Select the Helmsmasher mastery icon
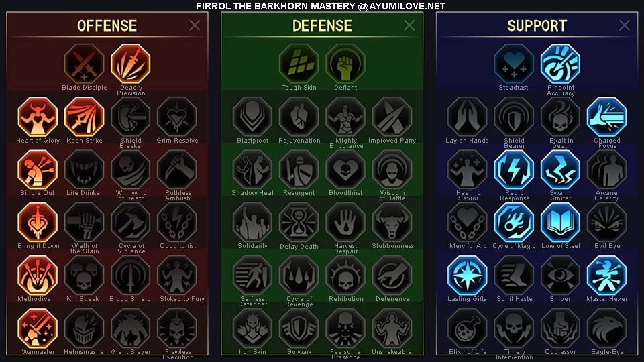Viewport: 644px width, 362px height. 85,328
